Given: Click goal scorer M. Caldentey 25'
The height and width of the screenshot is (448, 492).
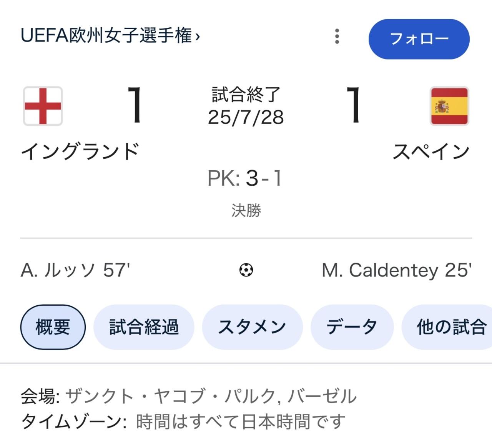Looking at the screenshot, I should [397, 270].
